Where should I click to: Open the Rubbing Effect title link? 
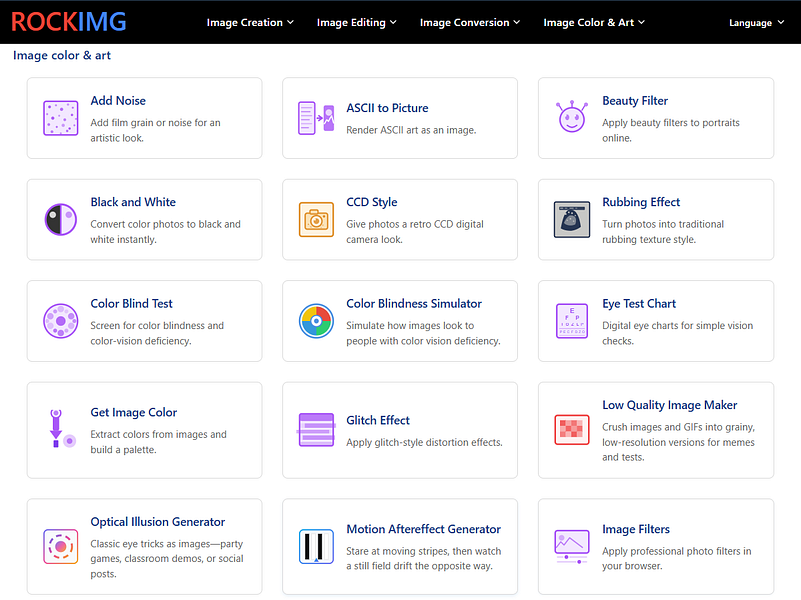641,202
